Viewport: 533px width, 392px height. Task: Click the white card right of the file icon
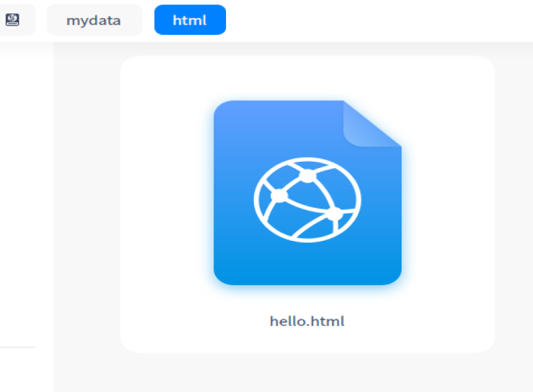(448, 199)
